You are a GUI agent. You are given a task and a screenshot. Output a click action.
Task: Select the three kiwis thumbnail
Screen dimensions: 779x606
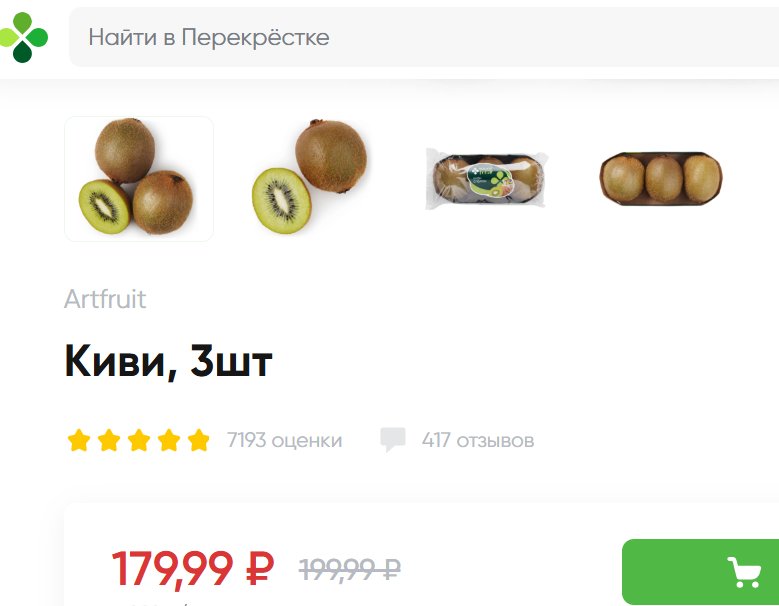(x=139, y=179)
